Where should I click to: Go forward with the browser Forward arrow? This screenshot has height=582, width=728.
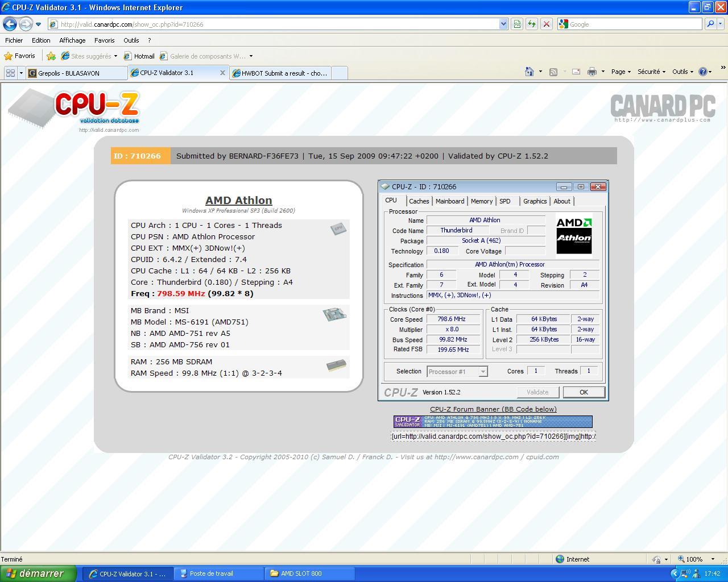[x=26, y=24]
